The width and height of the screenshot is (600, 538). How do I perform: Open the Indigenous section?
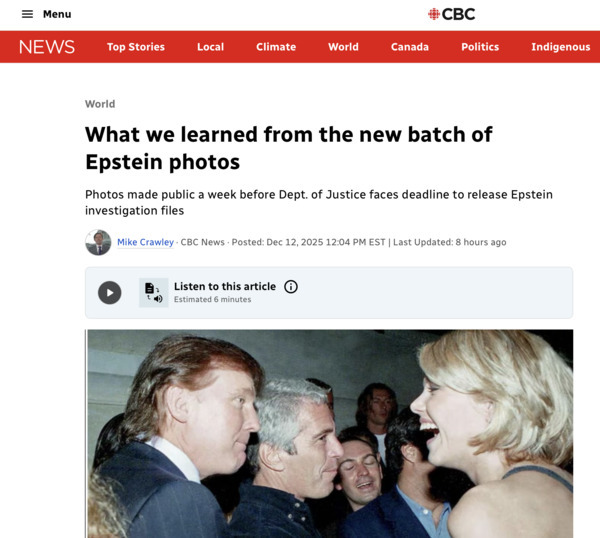(561, 47)
